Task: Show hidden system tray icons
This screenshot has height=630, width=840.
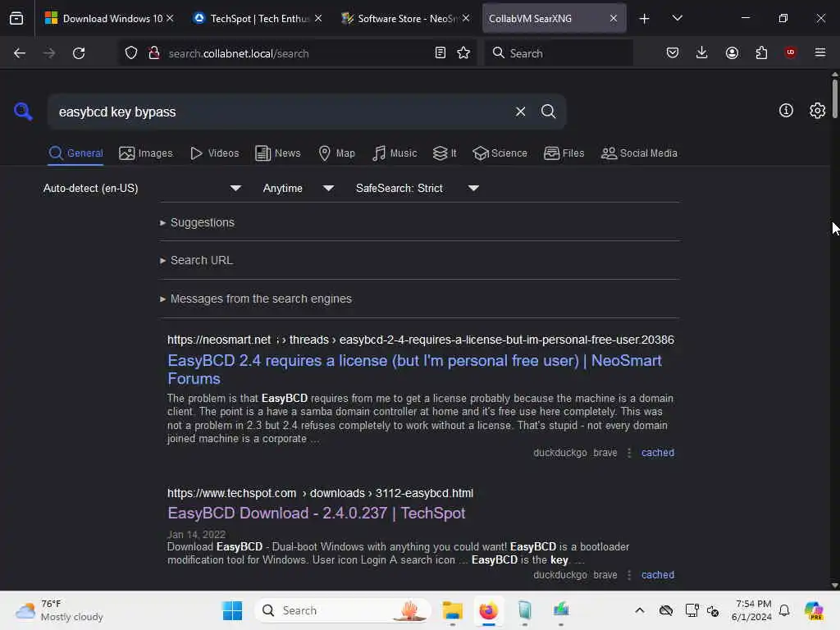Action: pyautogui.click(x=640, y=610)
